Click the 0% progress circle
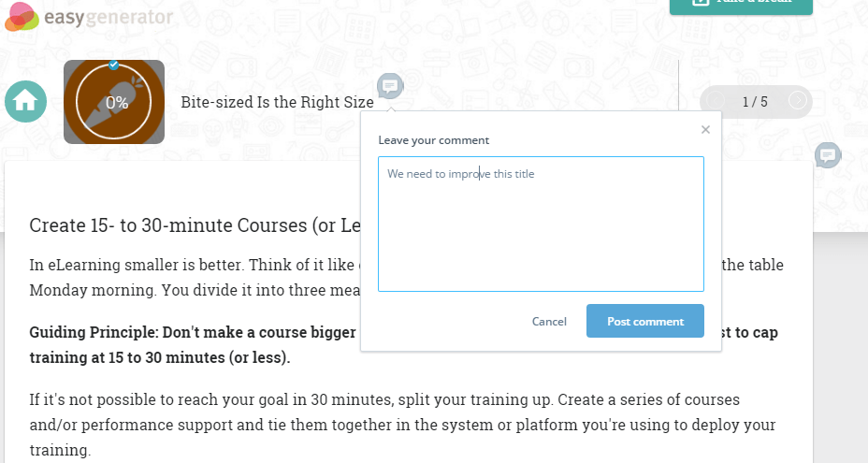The height and width of the screenshot is (463, 868). [x=115, y=102]
